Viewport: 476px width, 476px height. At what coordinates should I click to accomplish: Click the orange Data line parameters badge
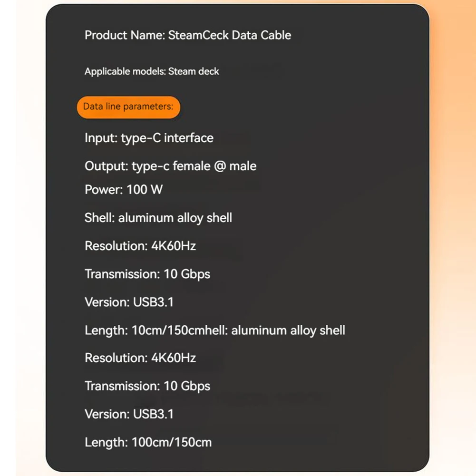128,107
